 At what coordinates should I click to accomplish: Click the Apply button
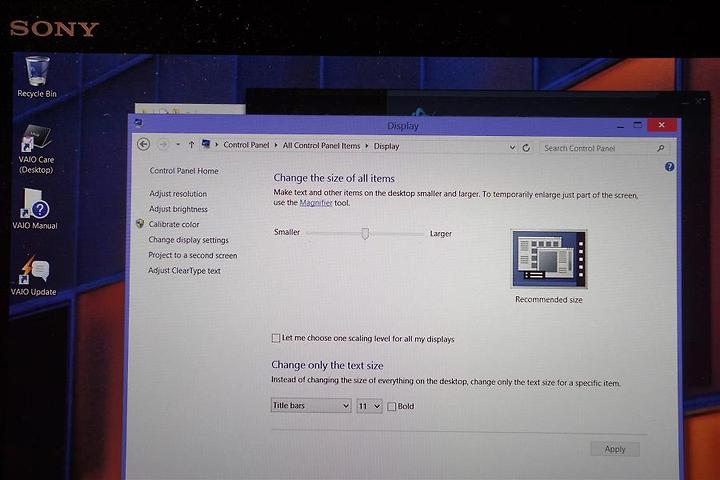(x=615, y=449)
